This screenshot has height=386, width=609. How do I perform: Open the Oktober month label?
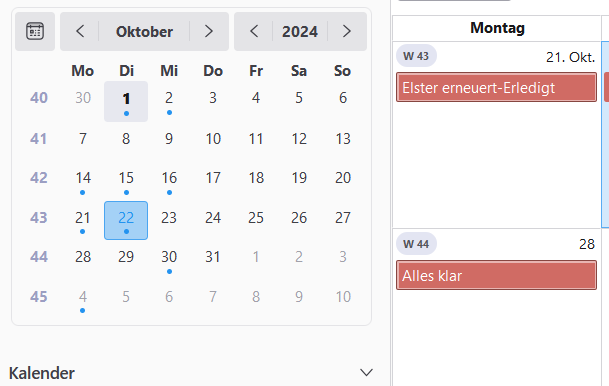[x=144, y=31]
